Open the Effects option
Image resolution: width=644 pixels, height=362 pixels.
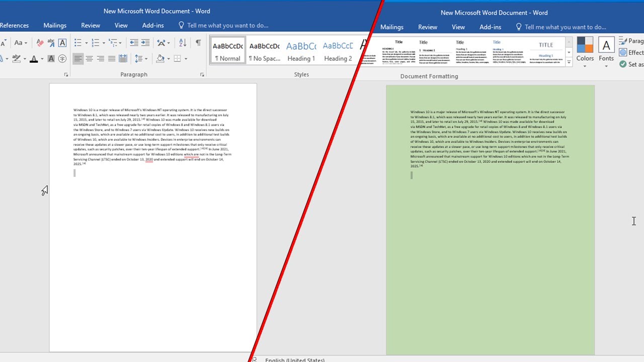[x=631, y=52]
